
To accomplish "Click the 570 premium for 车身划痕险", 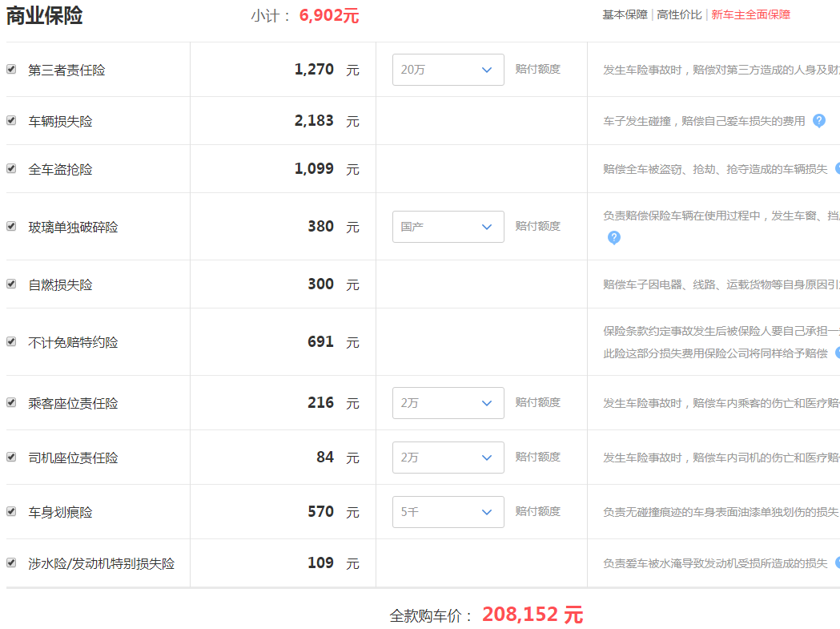I will coord(321,512).
